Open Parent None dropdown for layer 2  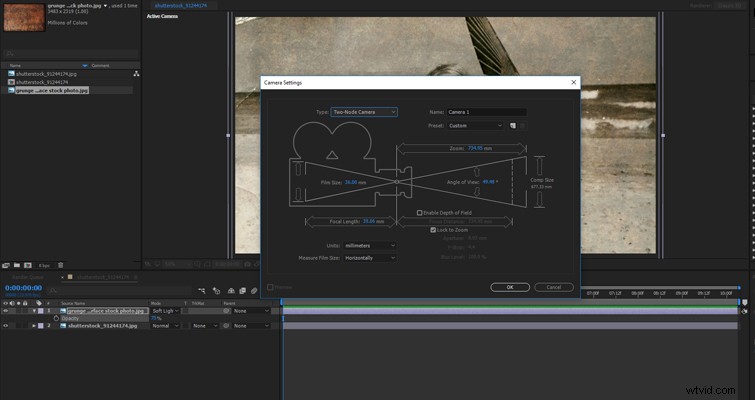pyautogui.click(x=251, y=326)
